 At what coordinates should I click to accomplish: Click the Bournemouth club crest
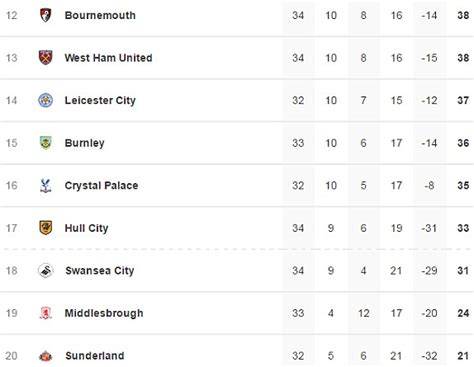pos(46,15)
